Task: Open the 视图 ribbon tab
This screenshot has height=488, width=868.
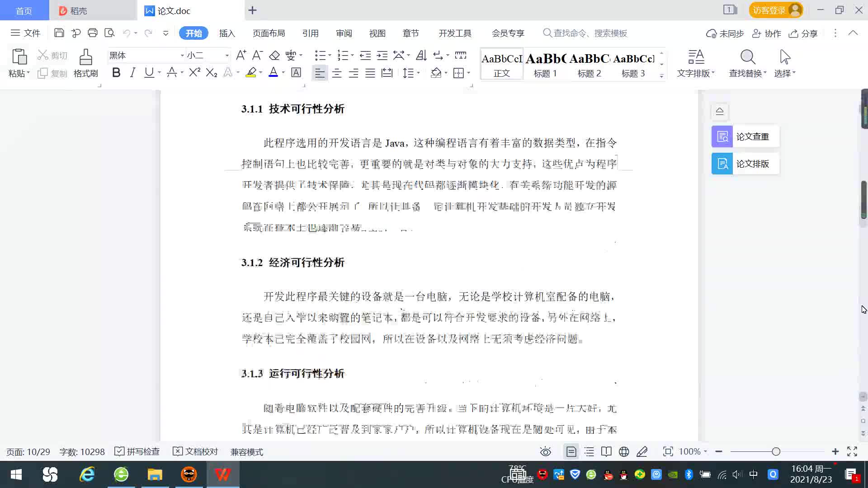Action: coord(377,33)
